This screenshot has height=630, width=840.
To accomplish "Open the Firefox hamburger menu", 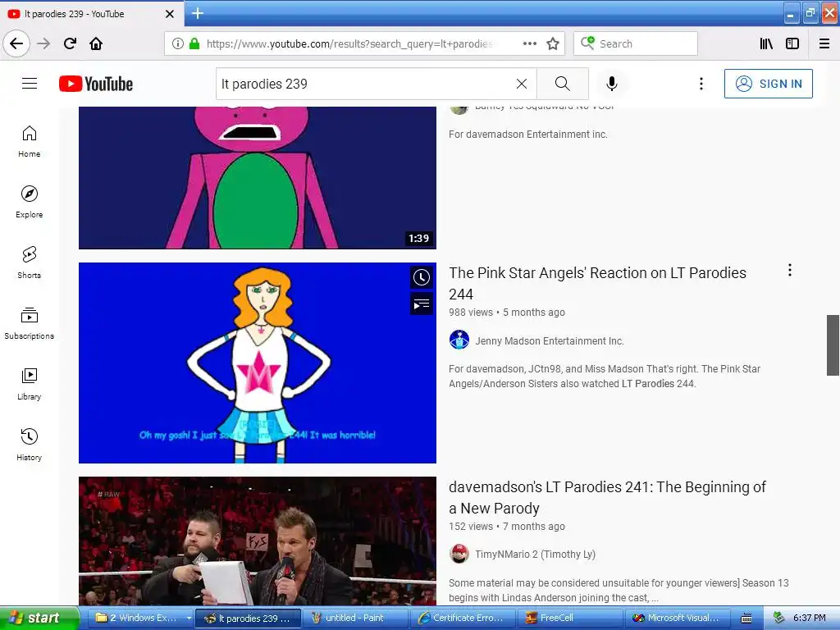I will pos(824,43).
